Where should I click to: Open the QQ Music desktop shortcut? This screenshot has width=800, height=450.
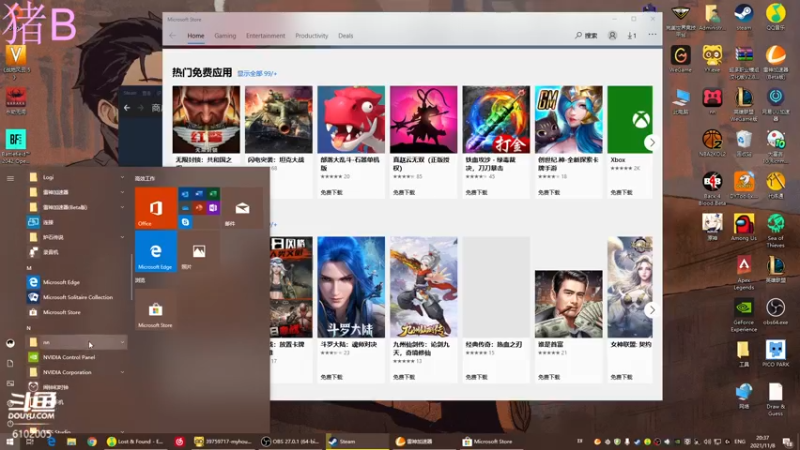pos(776,18)
